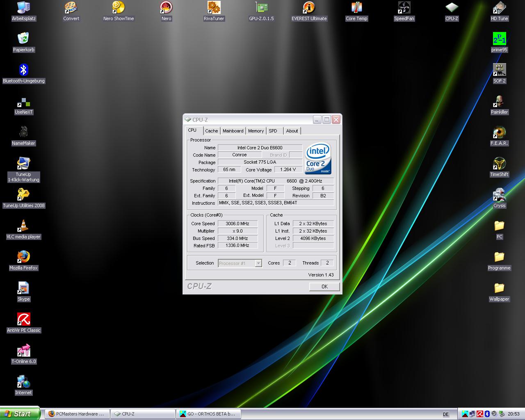Launch F.E.A.R. desktop shortcut
525x420 pixels.
tap(499, 136)
